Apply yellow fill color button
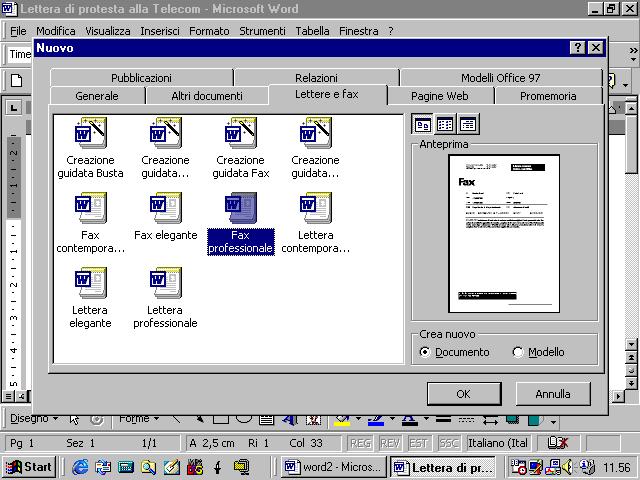Screen dimensions: 640x480 [x=342, y=420]
